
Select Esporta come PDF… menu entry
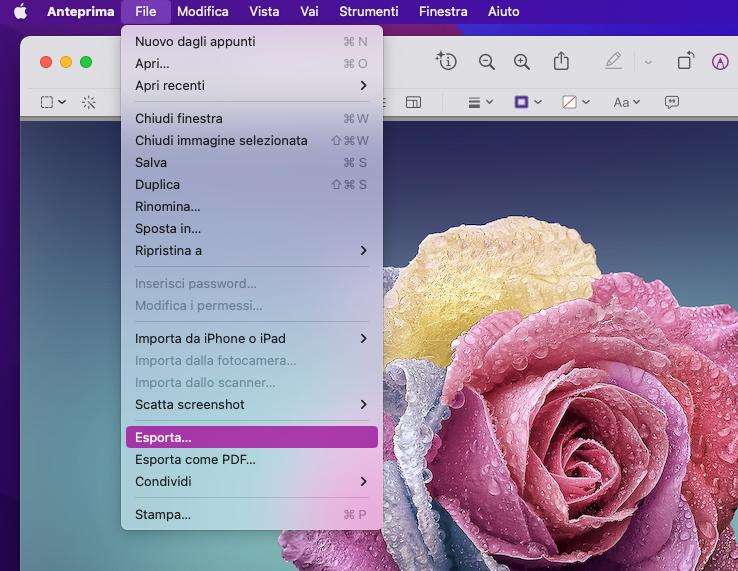pyautogui.click(x=196, y=460)
